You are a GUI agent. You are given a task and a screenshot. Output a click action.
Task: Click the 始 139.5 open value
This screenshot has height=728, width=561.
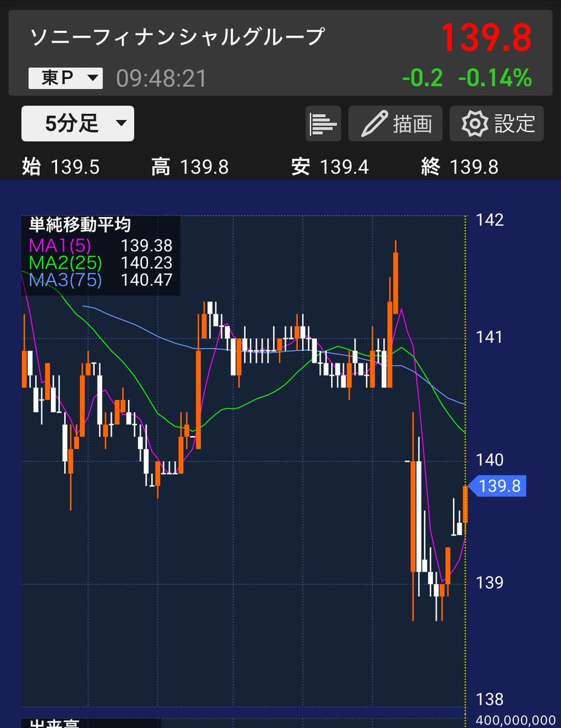coord(61,167)
